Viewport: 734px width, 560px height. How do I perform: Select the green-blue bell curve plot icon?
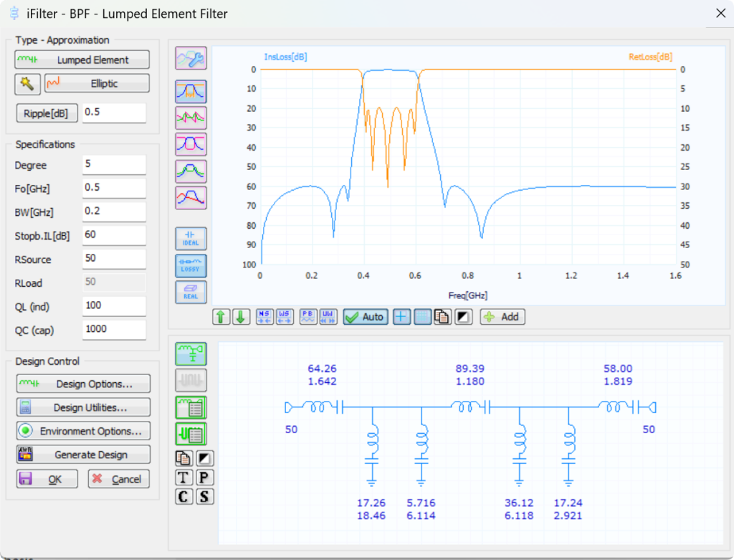[191, 171]
